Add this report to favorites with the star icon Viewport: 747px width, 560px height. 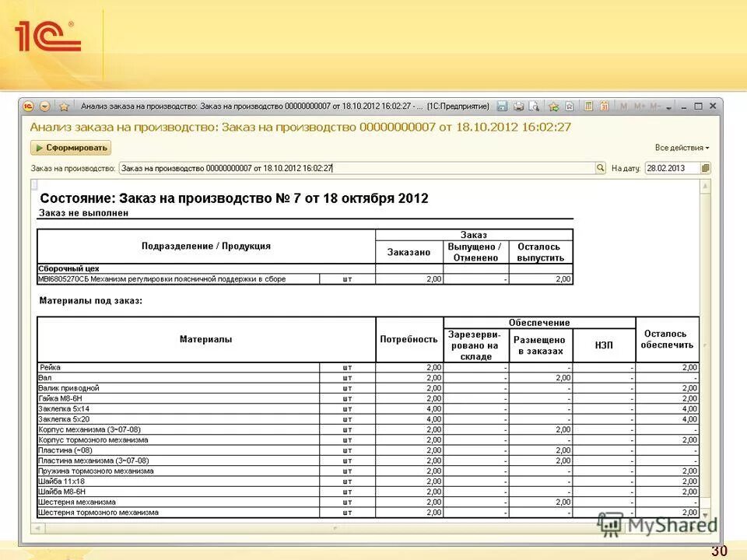point(65,107)
